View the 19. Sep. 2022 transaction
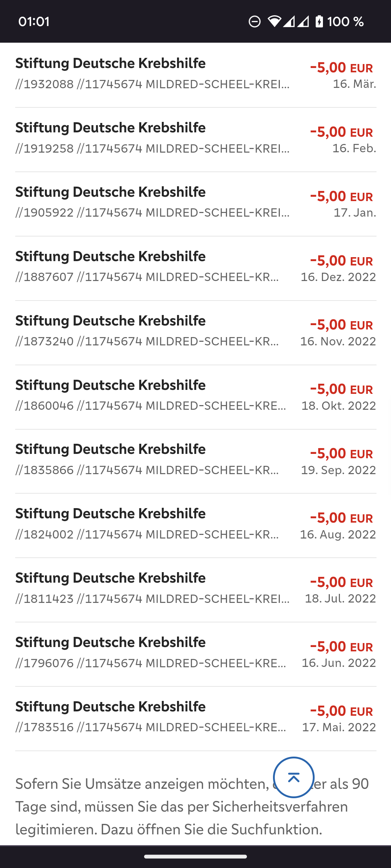 [195, 460]
